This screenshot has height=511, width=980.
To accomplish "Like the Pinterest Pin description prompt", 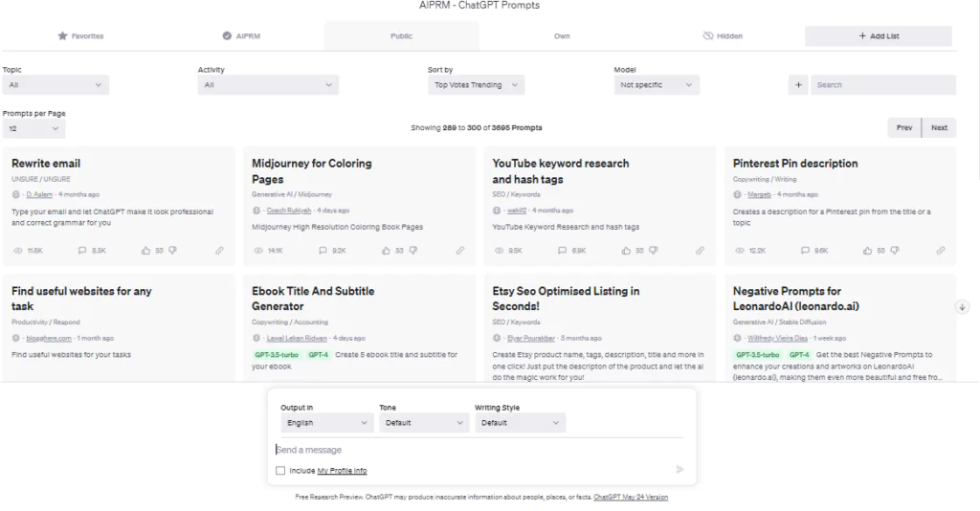I will 867,251.
